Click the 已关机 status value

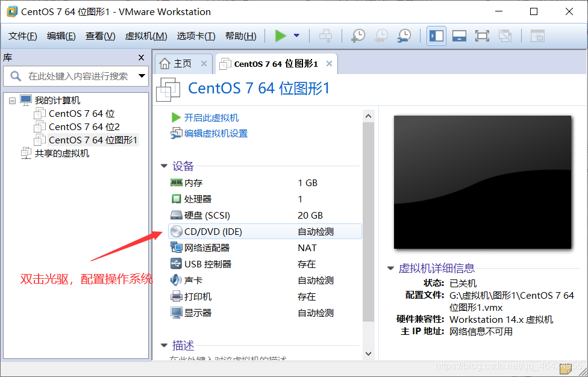click(x=463, y=283)
